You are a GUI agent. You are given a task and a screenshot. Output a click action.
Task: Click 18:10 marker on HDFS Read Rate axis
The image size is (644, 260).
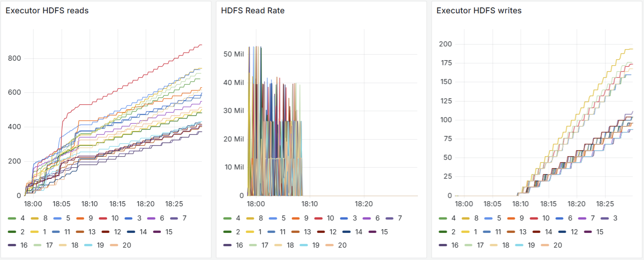click(310, 204)
